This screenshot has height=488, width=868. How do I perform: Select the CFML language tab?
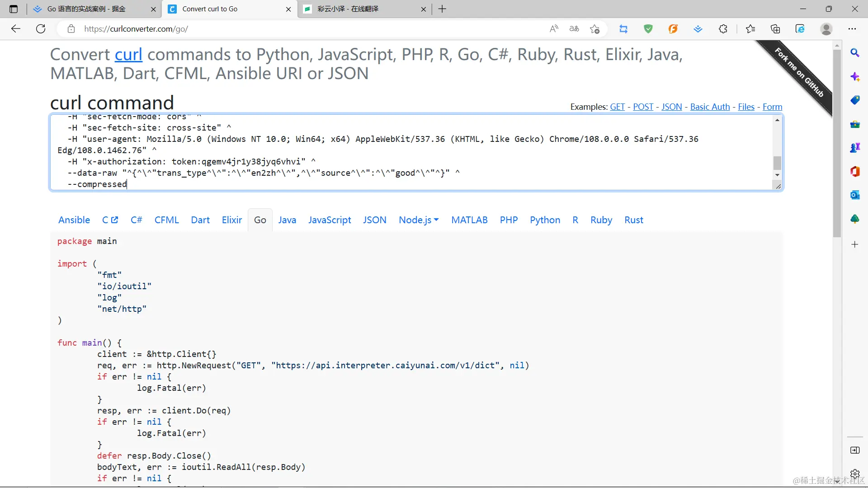pos(166,220)
